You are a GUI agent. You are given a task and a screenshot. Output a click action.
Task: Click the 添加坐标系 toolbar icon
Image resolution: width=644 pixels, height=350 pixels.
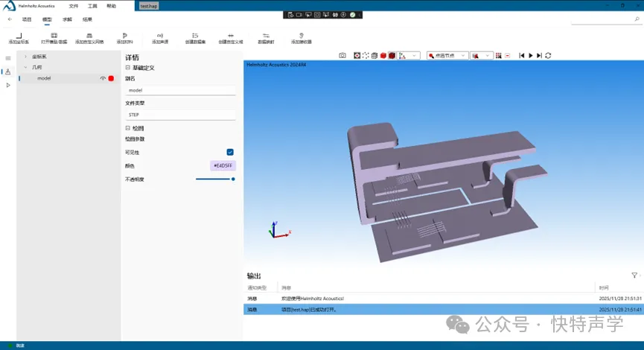(x=19, y=36)
